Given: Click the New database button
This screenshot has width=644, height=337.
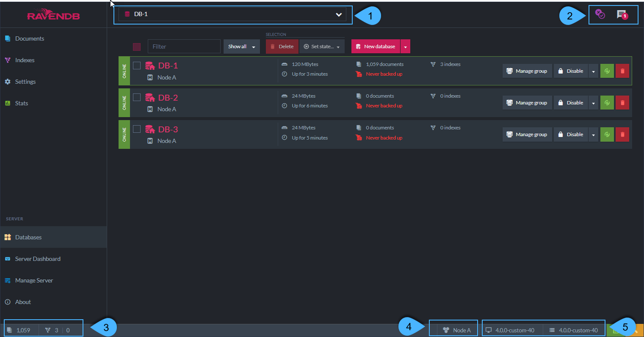Looking at the screenshot, I should point(376,47).
